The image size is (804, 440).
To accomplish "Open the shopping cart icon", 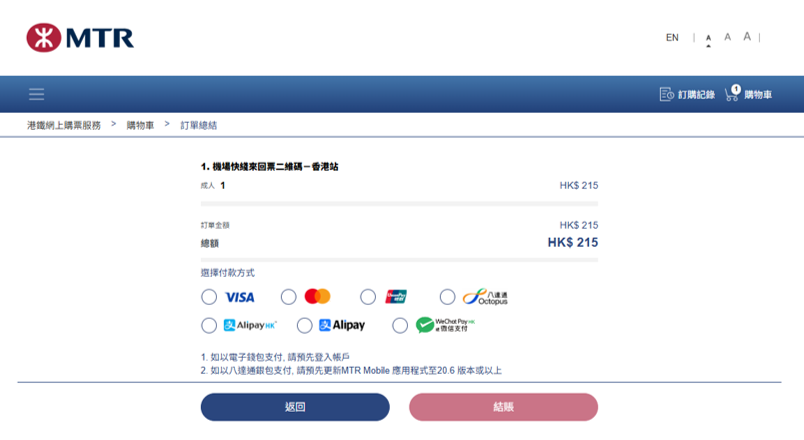I will [732, 93].
